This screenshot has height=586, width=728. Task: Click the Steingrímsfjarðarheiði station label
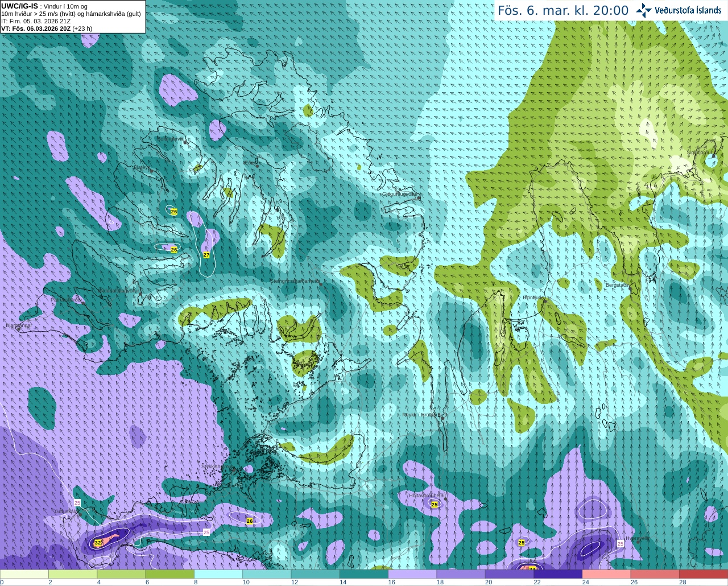coord(295,281)
